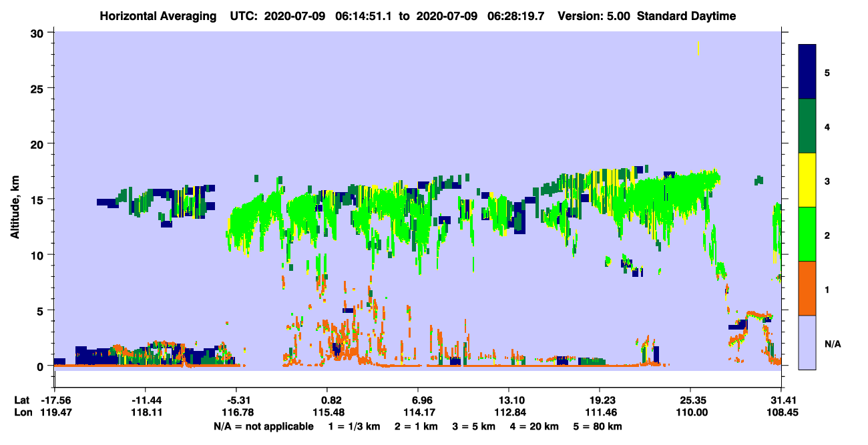The width and height of the screenshot is (868, 445).
Task: Select the altitude tick label "15"
Action: 39,199
